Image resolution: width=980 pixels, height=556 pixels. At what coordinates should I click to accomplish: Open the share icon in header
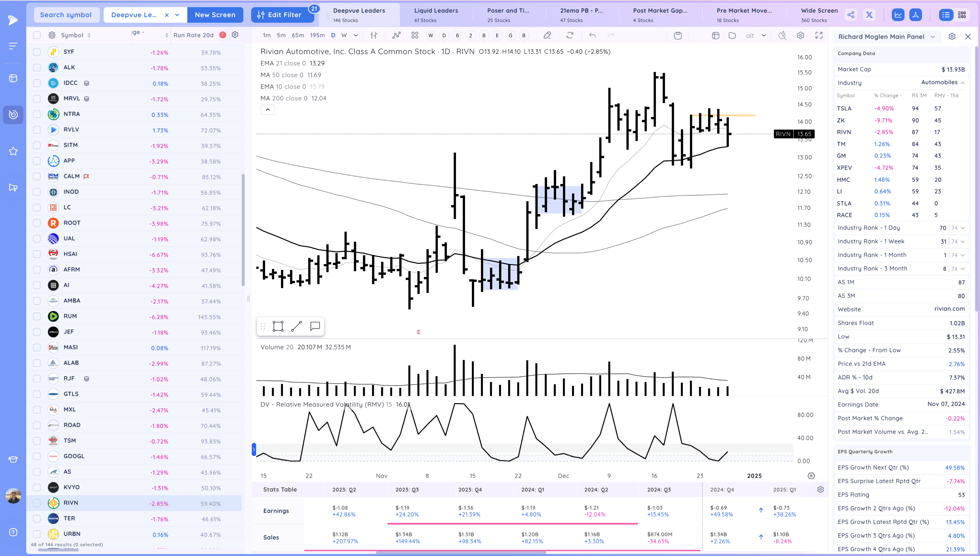coord(851,15)
